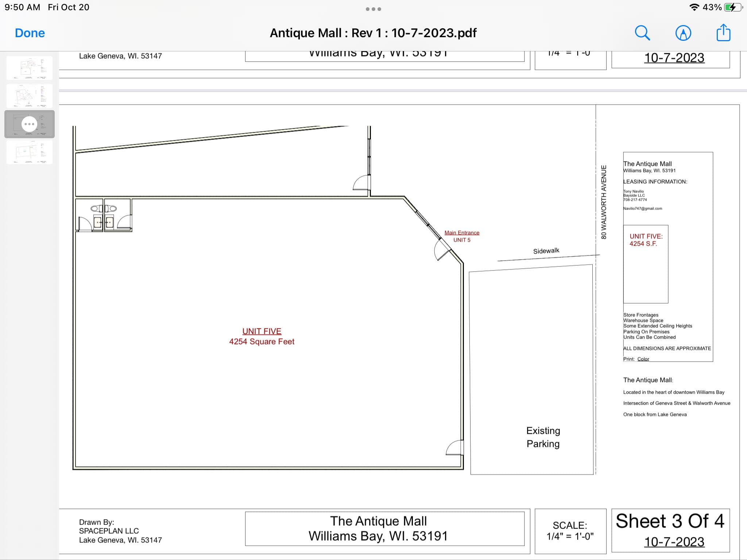Tap bottom 'The Antique Mall Williams Bay' title
The height and width of the screenshot is (560, 747).
pyautogui.click(x=378, y=529)
